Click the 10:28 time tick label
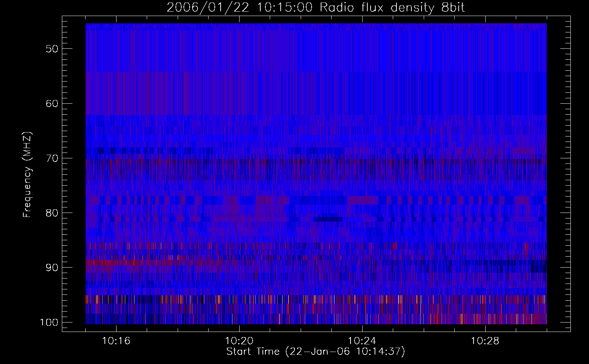 pyautogui.click(x=485, y=341)
